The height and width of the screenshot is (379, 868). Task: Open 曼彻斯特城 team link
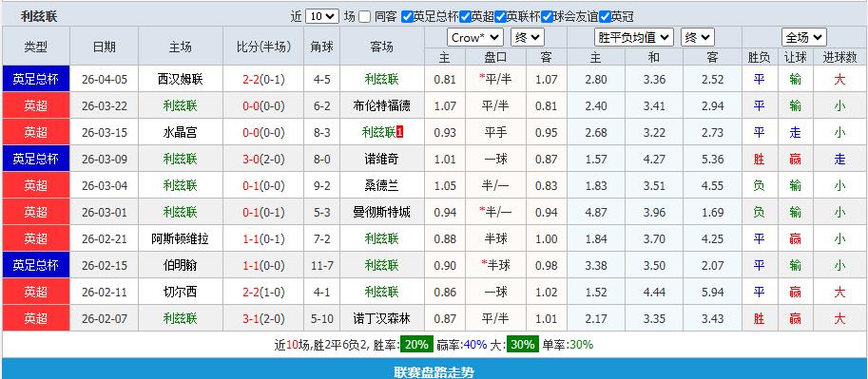[x=382, y=212]
